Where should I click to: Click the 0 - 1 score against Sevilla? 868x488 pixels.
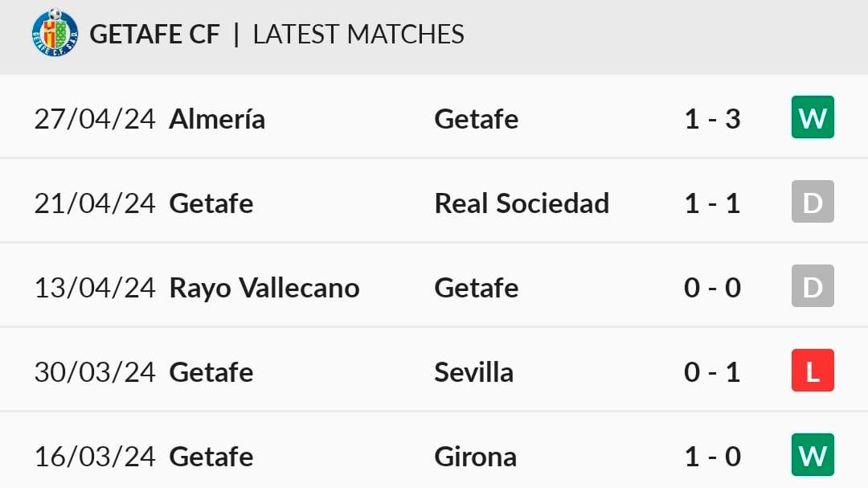click(712, 372)
